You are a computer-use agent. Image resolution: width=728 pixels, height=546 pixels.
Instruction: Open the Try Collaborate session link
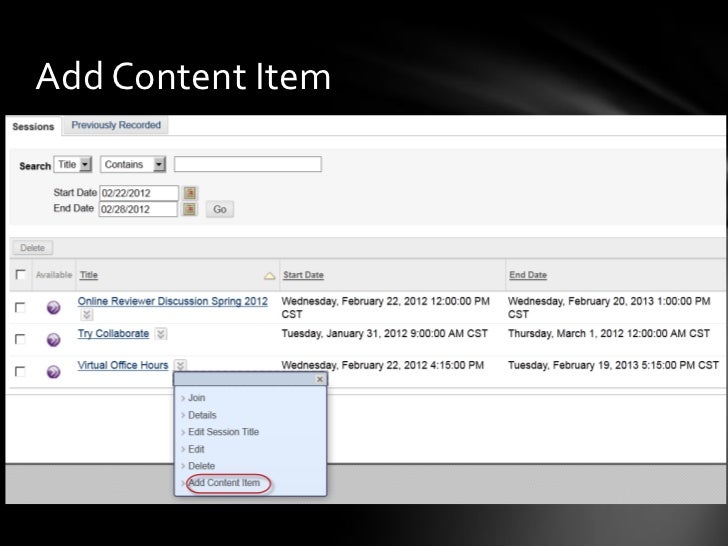coord(113,333)
